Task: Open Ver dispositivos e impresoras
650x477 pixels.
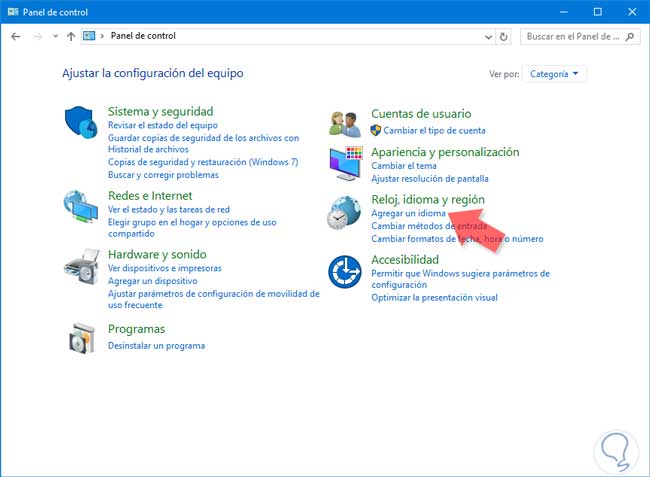Action: pyautogui.click(x=165, y=268)
